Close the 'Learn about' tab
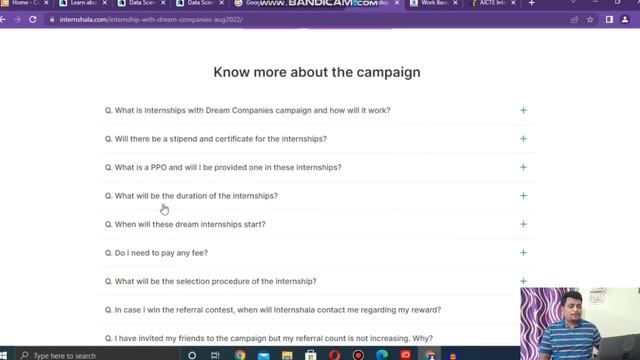The width and height of the screenshot is (640, 360). tap(104, 3)
